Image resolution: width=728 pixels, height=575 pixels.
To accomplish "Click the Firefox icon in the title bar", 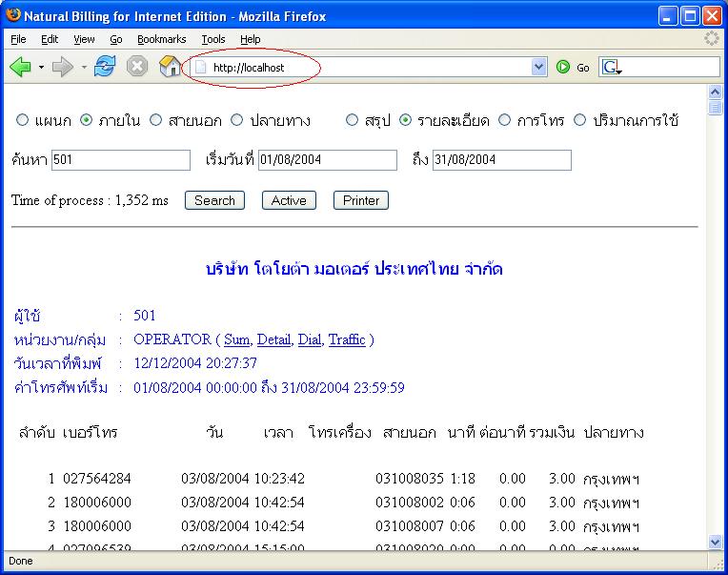I will [13, 15].
